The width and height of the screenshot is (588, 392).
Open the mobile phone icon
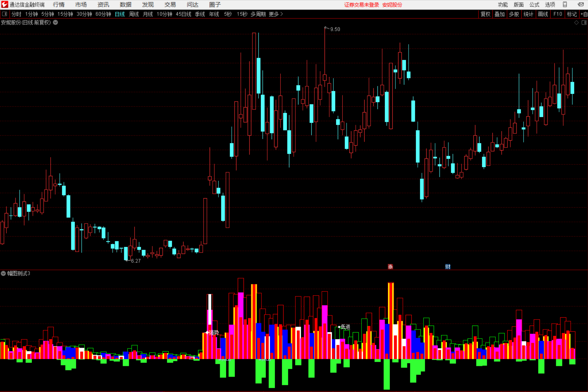[565, 4]
